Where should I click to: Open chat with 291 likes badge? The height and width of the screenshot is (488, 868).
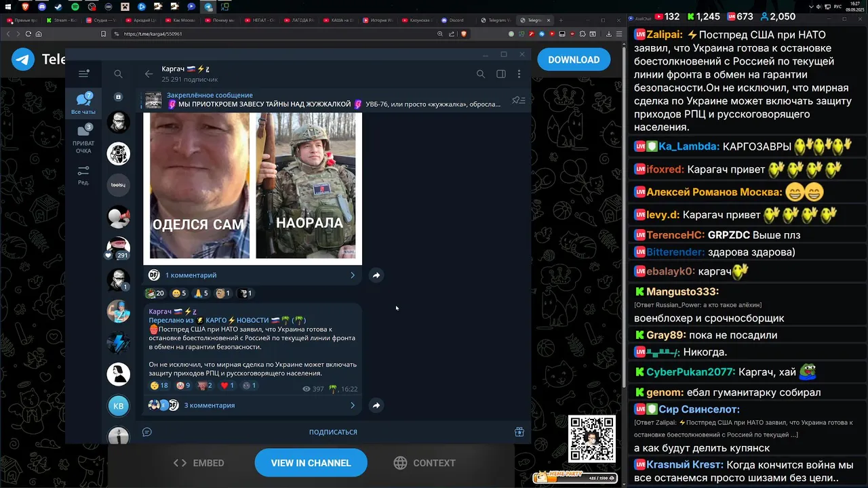(118, 248)
